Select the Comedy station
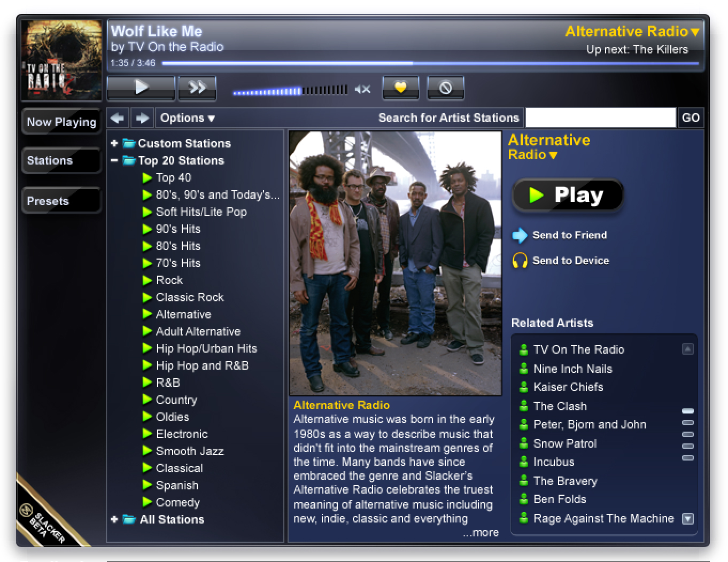Image resolution: width=728 pixels, height=562 pixels. point(177,503)
